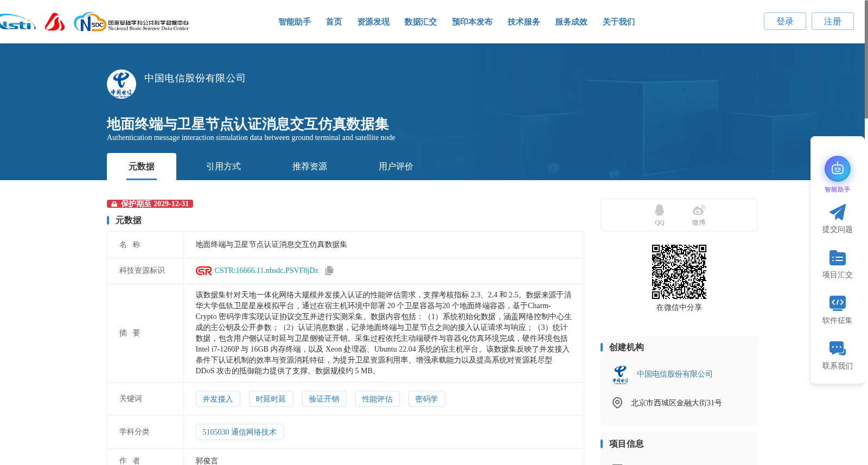
Task: Open 关于我们 menu
Action: tap(618, 22)
